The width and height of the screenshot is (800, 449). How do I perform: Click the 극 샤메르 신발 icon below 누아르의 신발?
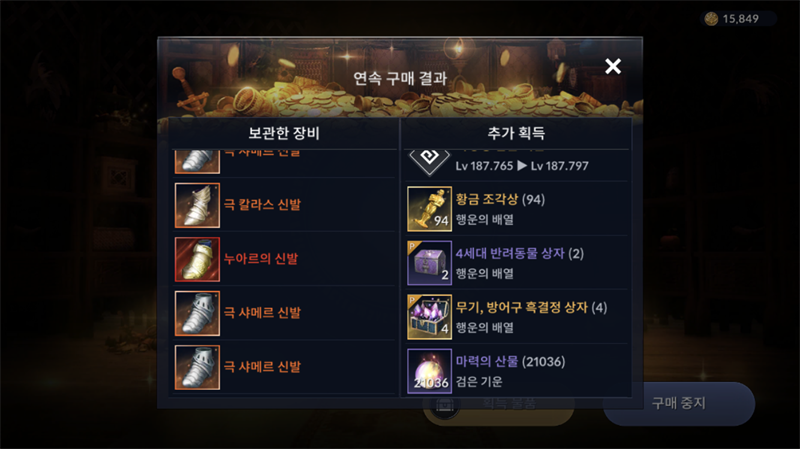pos(197,313)
